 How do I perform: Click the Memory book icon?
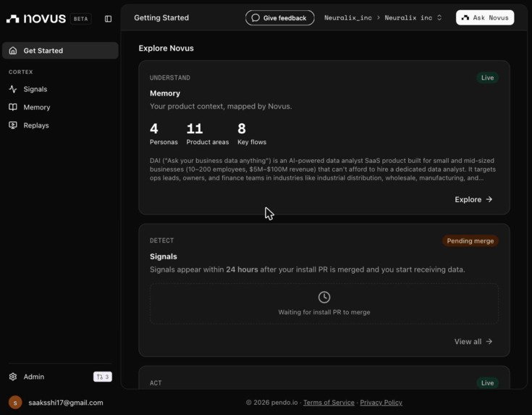(13, 107)
